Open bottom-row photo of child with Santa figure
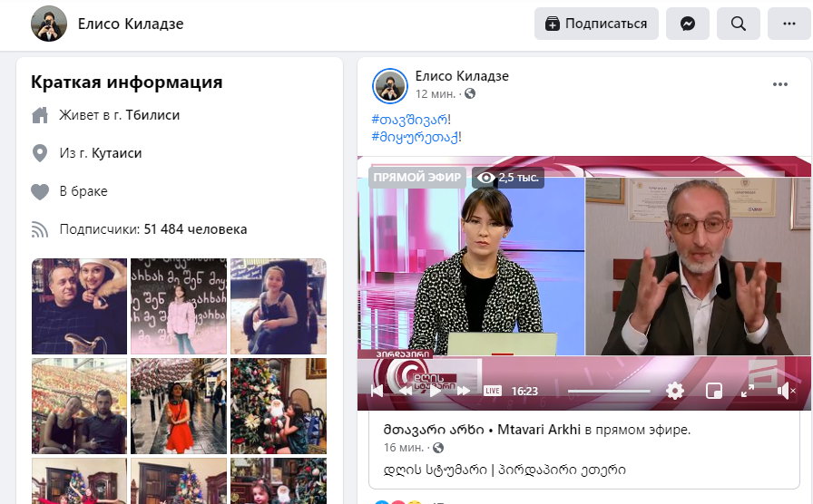Screen dimensions: 813x504 [279, 480]
